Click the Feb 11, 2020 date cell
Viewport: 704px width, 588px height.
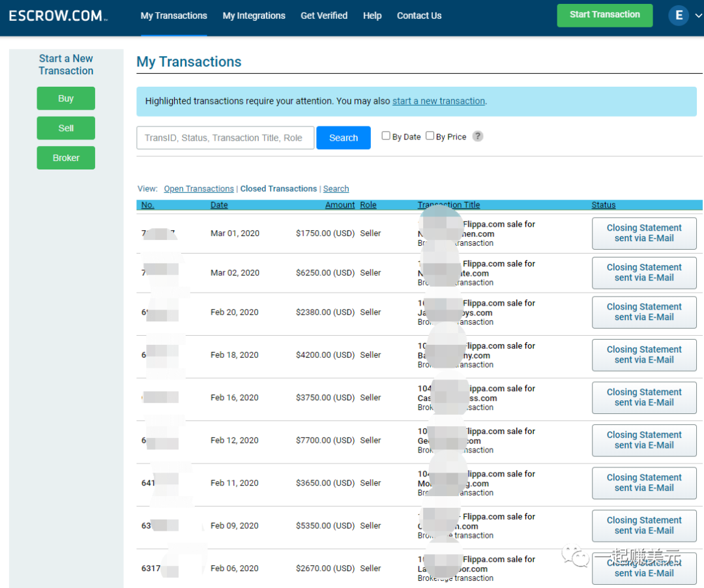pyautogui.click(x=235, y=483)
